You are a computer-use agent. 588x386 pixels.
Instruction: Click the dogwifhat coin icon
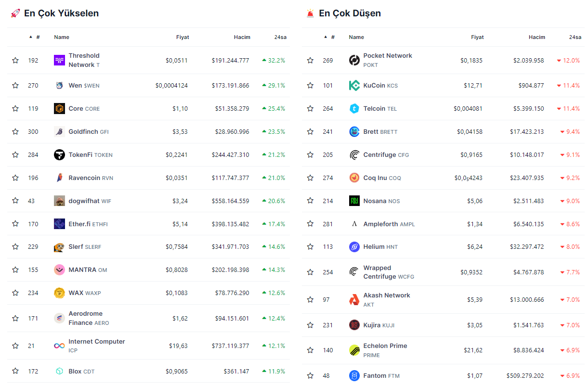click(59, 201)
